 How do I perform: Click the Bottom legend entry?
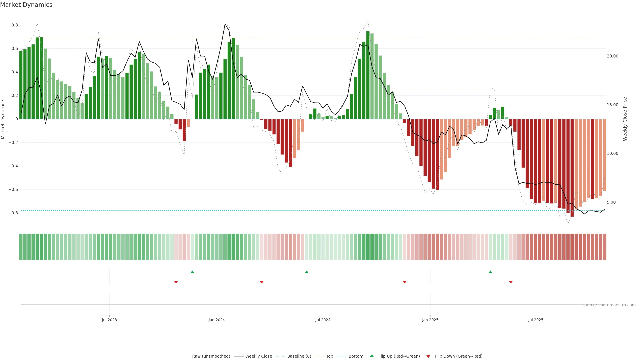pos(356,356)
